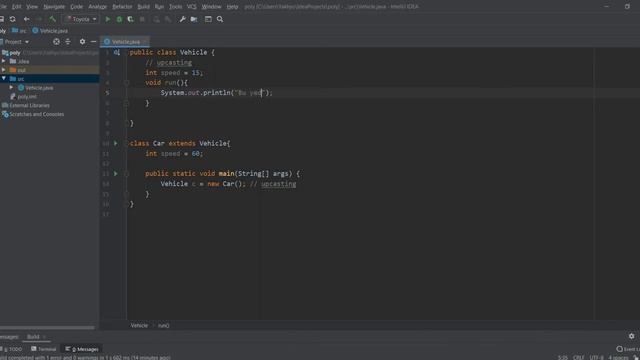Open the View menu
640x360 pixels.
pyautogui.click(x=32, y=7)
